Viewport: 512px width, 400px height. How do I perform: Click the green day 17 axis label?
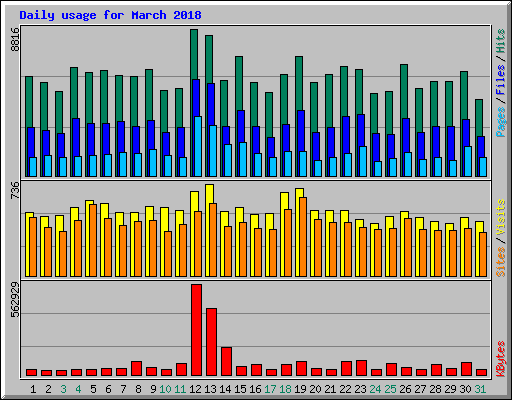click(x=270, y=389)
